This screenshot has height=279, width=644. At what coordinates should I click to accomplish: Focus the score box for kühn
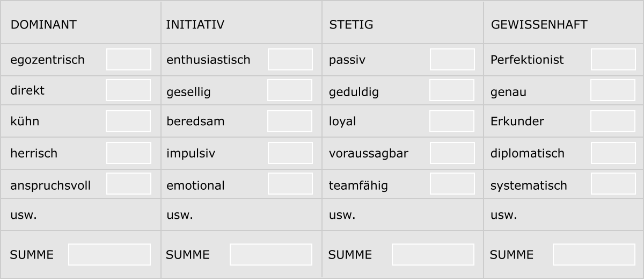[x=128, y=121]
